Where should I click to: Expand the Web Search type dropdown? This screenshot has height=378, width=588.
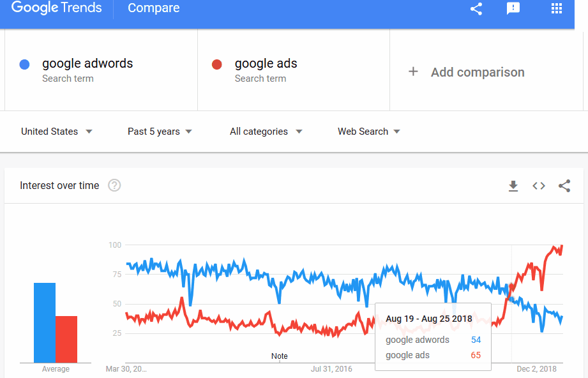(x=369, y=132)
